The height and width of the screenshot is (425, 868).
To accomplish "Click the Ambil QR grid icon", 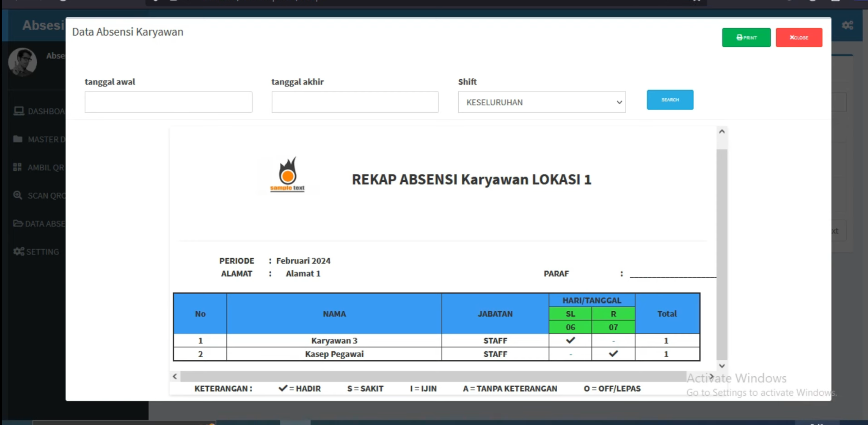I will point(17,167).
